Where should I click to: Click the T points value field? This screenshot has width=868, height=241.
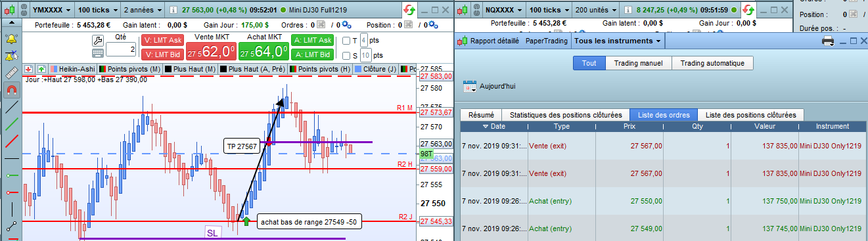363,41
